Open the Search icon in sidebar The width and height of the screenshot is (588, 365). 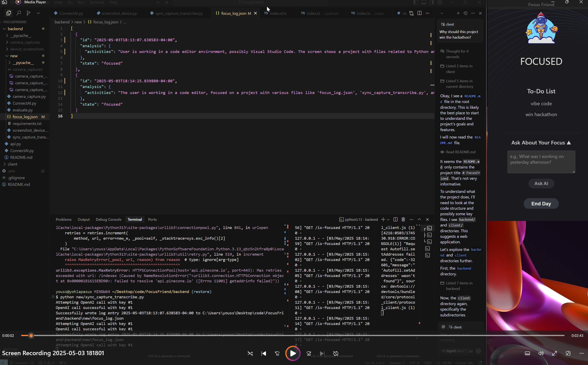[x=19, y=13]
